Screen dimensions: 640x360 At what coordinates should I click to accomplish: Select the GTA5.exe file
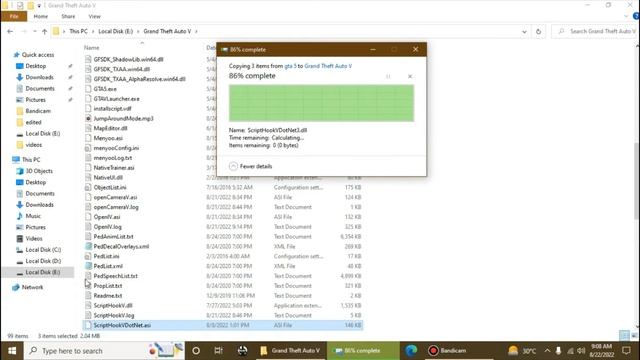[105, 89]
